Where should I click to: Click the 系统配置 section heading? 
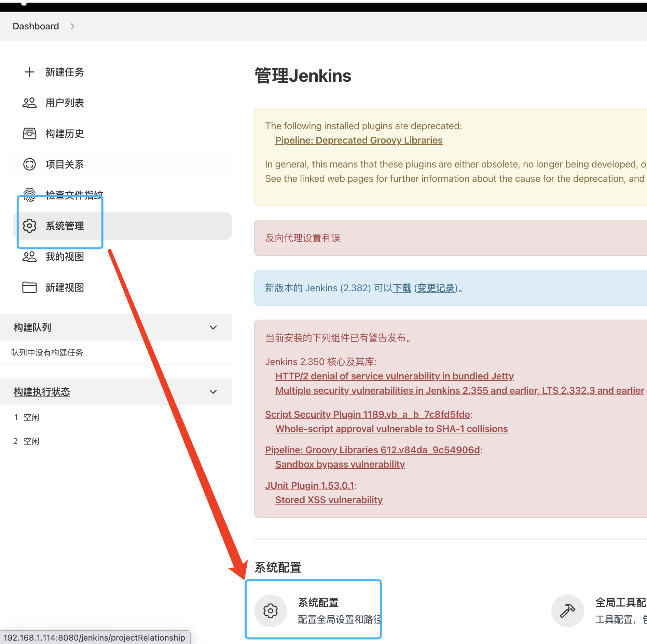(x=278, y=567)
